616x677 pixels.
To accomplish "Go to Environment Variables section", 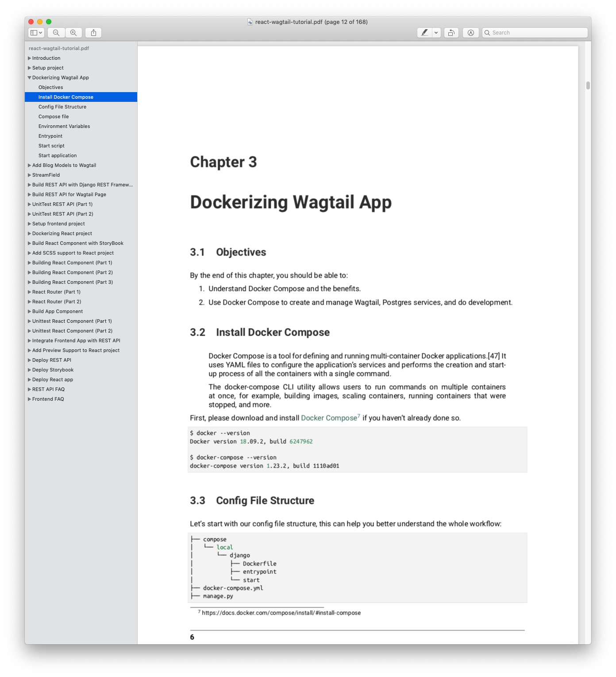I will [x=81, y=126].
